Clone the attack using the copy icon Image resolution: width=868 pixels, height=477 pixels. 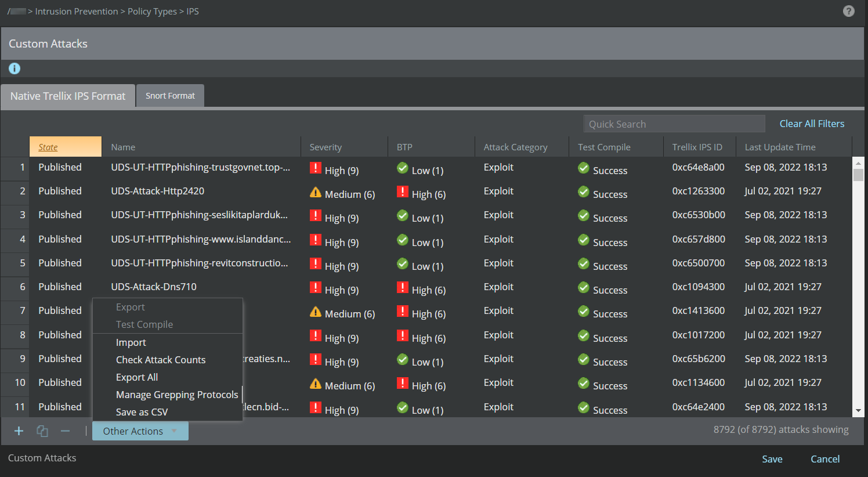coord(42,431)
